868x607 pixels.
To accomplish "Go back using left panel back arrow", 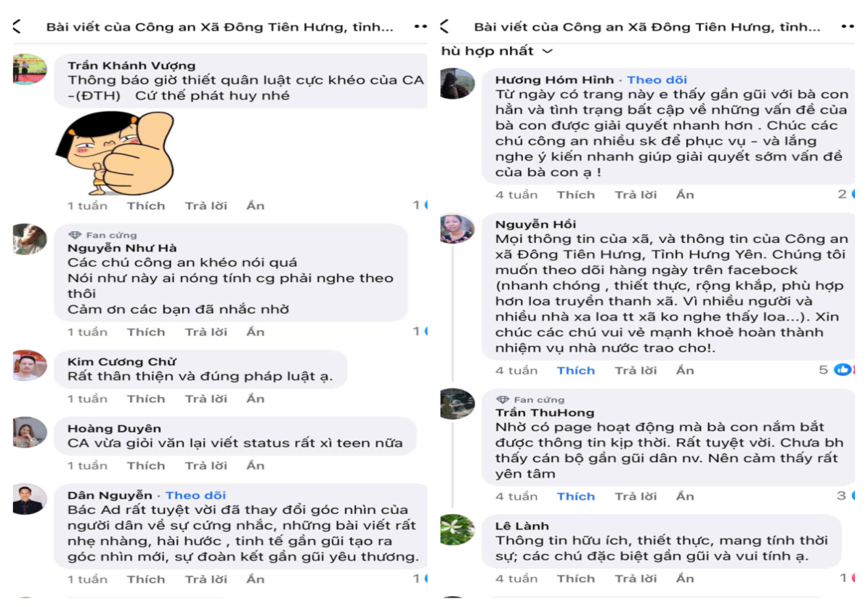I will (x=17, y=27).
